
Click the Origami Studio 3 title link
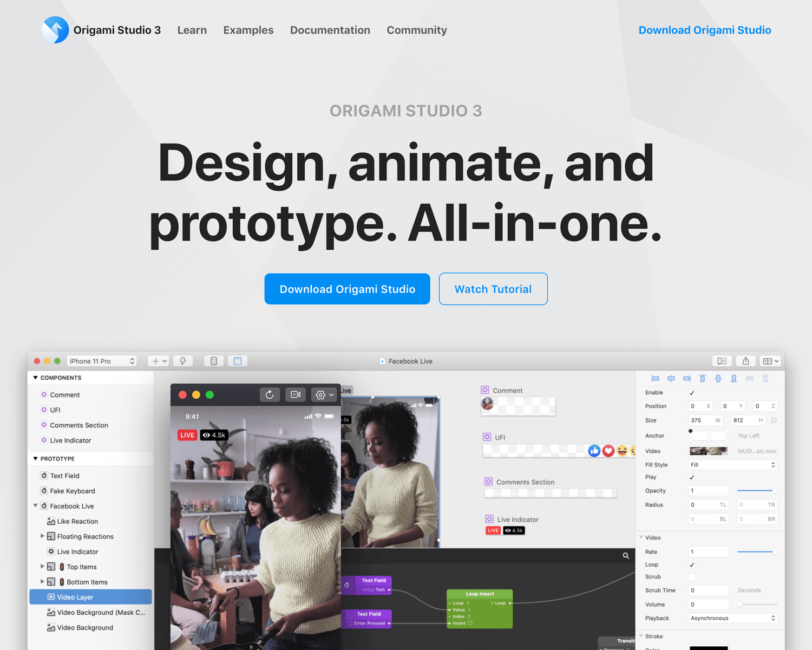[117, 30]
